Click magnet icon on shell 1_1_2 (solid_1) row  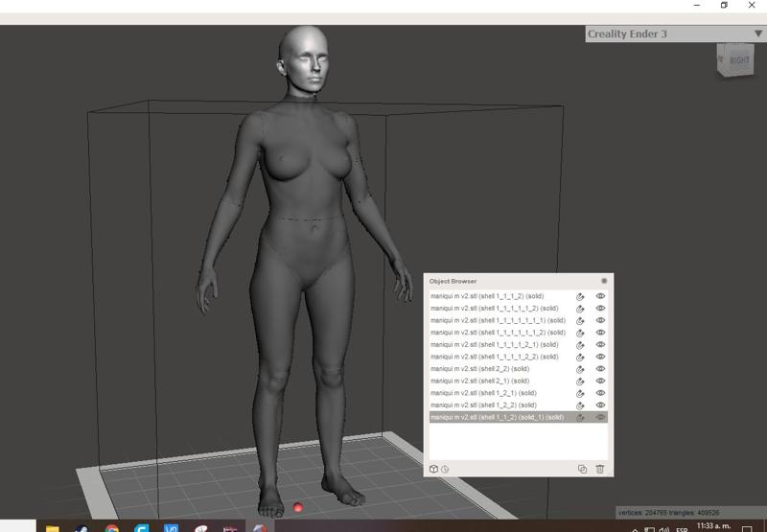tap(580, 418)
